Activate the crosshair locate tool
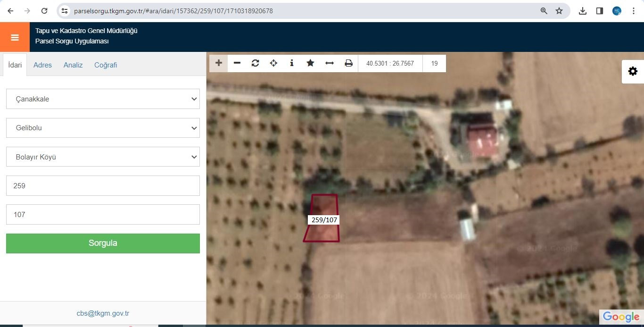The image size is (644, 327). click(273, 63)
